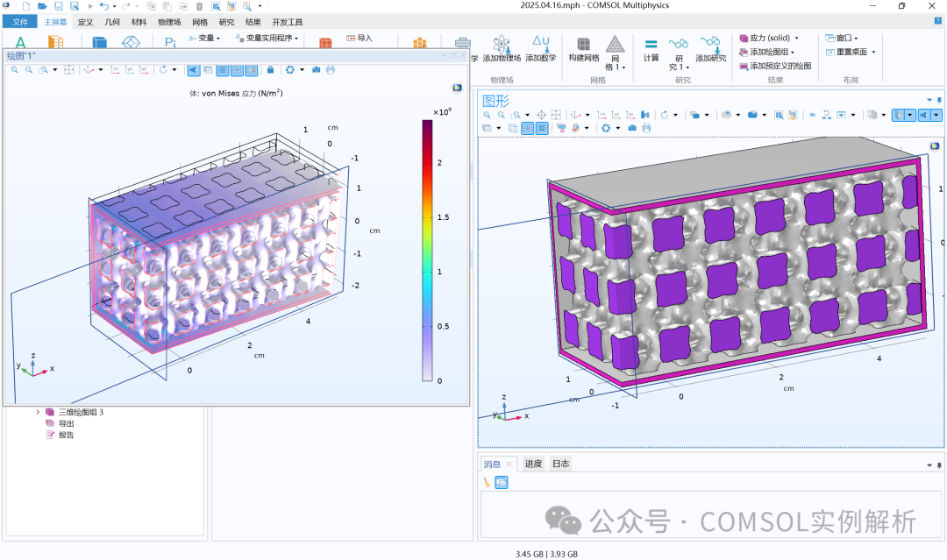Toggle clipping button in 图形 toolbar

pyautogui.click(x=899, y=115)
